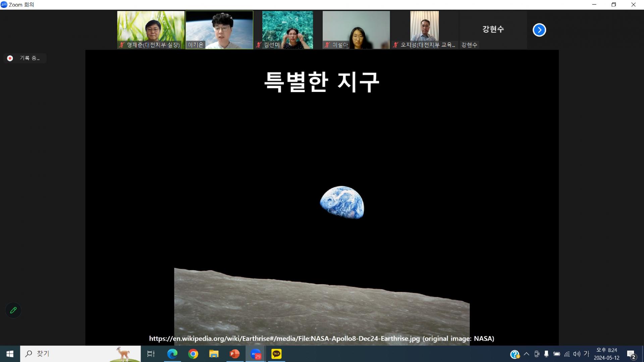Restore down the Zoom window
Viewport: 644px width, 362px height.
613,5
